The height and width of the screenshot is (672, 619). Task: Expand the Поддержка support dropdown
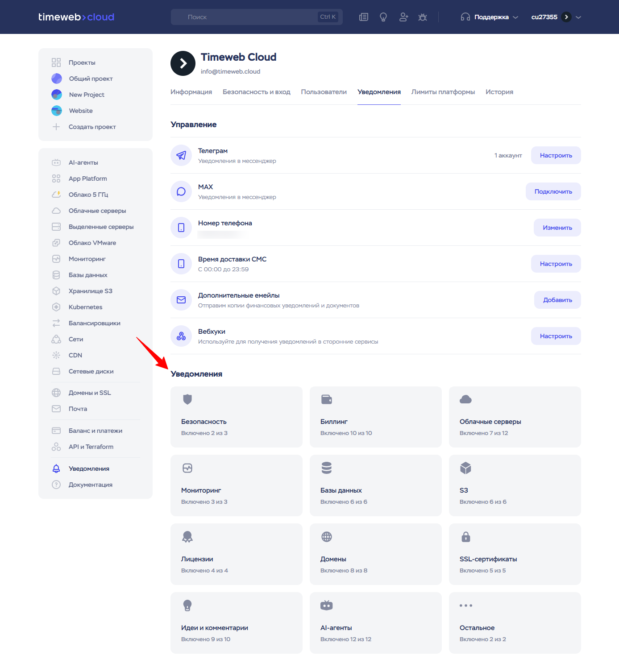pyautogui.click(x=490, y=17)
